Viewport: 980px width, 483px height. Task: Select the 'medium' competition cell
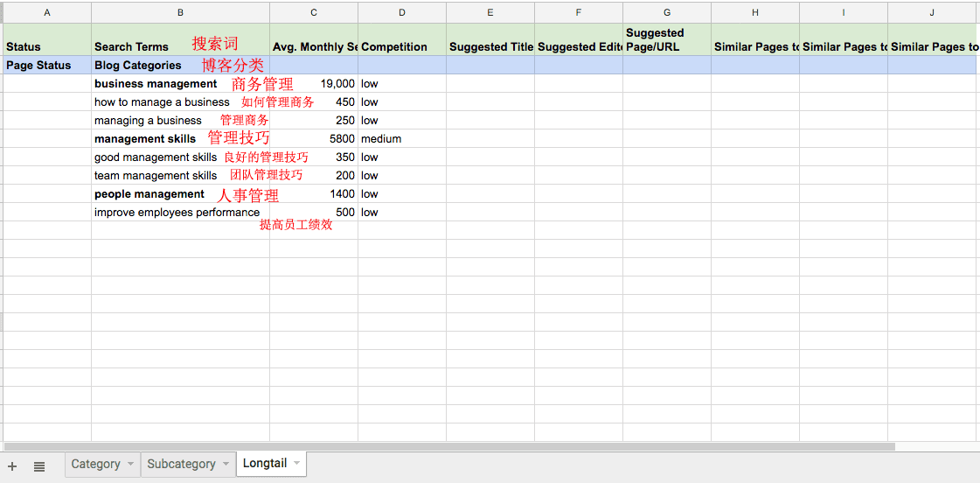click(x=381, y=139)
